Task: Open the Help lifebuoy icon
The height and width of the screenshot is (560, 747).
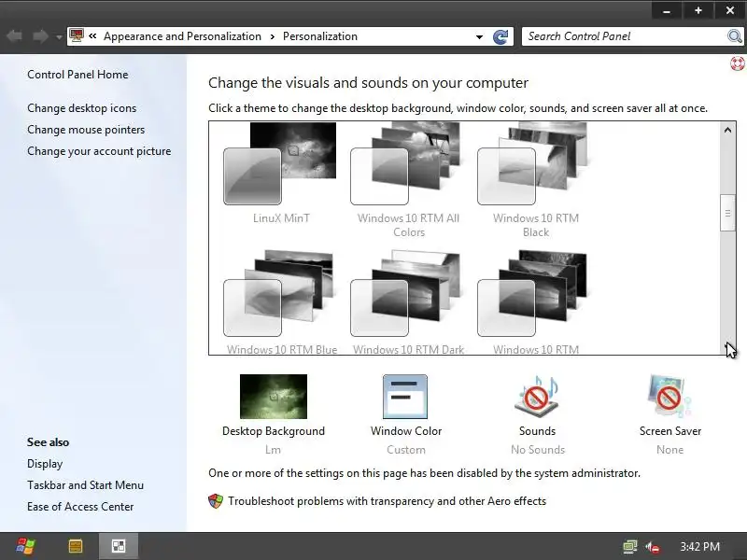Action: [x=738, y=63]
